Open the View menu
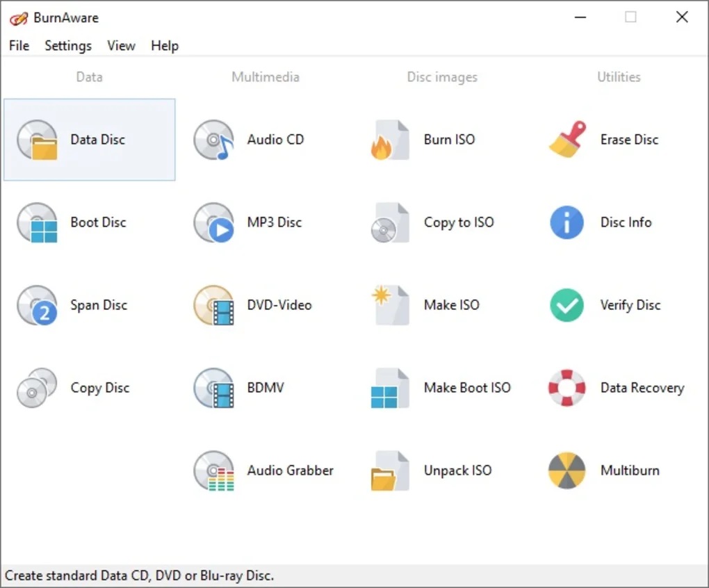 coord(121,46)
